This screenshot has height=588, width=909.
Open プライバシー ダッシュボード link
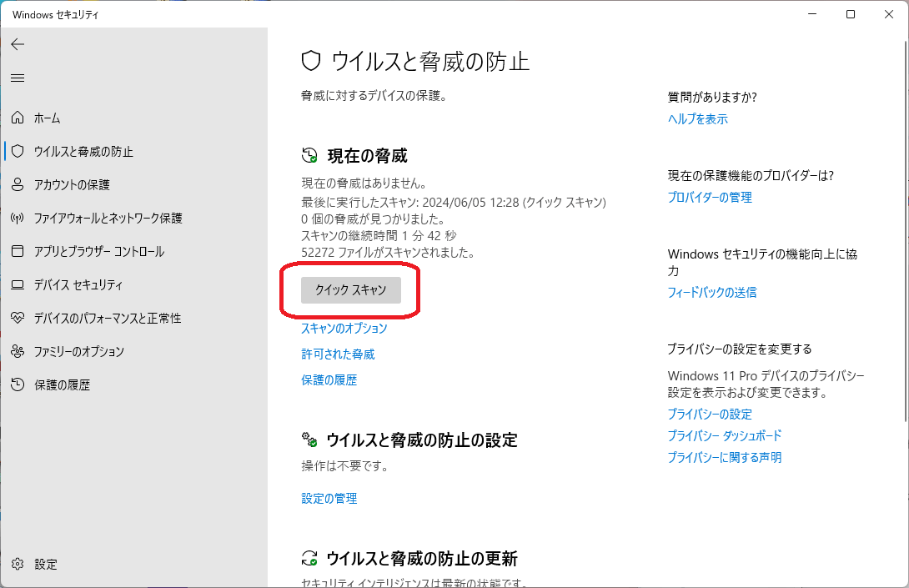point(725,435)
